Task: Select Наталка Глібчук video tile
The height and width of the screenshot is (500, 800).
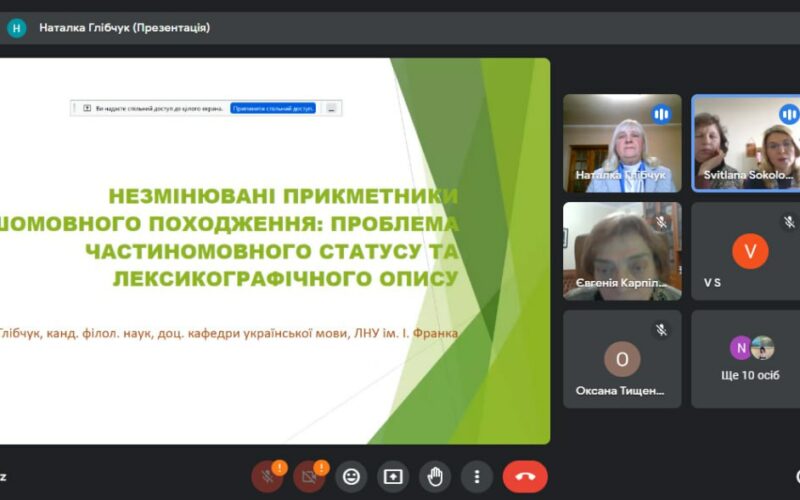Action: tap(621, 143)
